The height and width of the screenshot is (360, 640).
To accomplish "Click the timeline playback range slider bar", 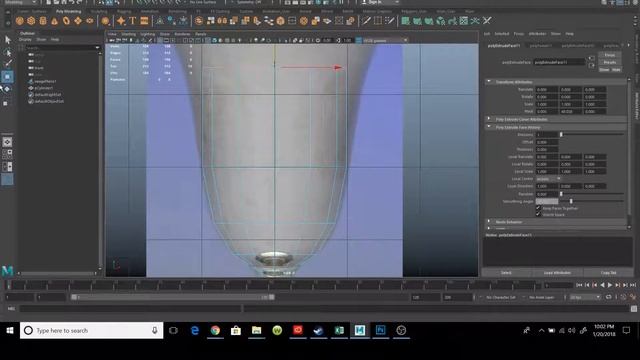I will point(173,297).
